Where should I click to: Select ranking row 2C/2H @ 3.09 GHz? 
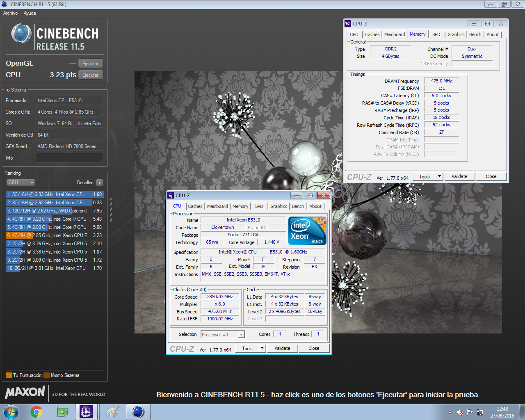pyautogui.click(x=55, y=260)
